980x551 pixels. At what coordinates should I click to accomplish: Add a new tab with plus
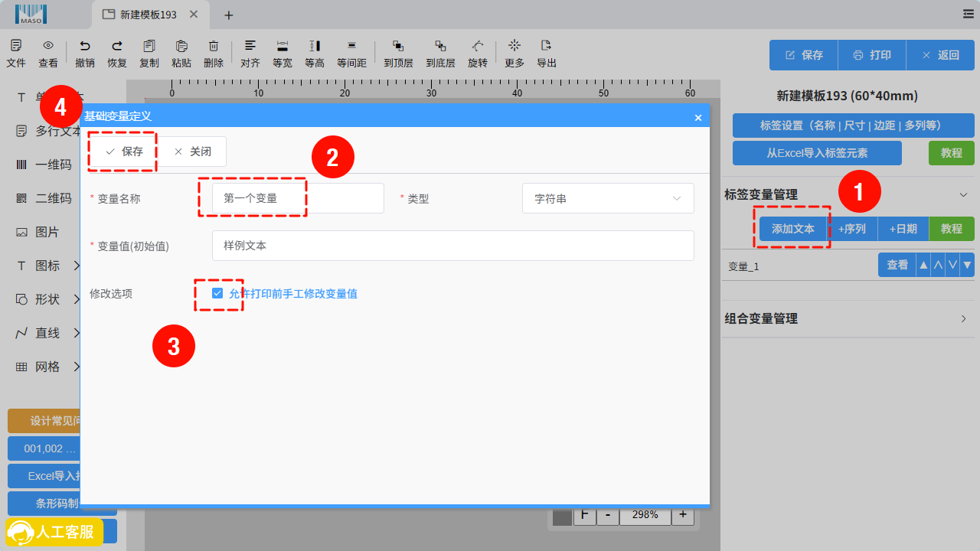pos(228,15)
